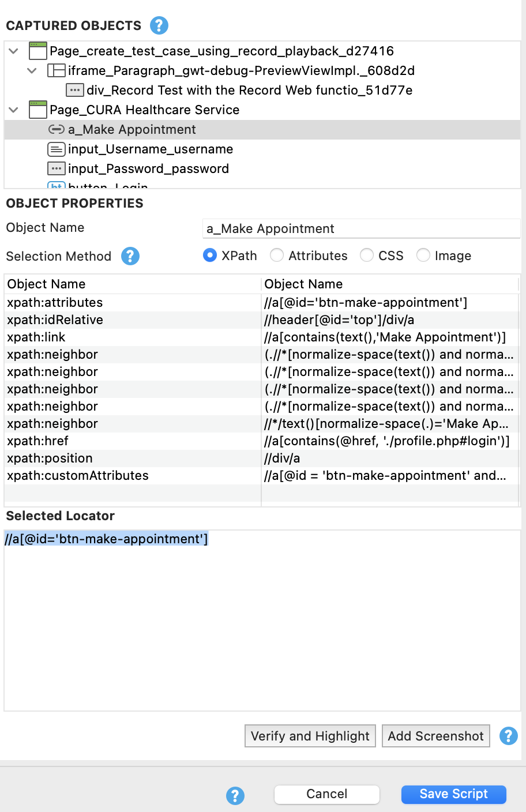Image resolution: width=526 pixels, height=812 pixels.
Task: Click the button icon beside button_Login
Action: 57,186
